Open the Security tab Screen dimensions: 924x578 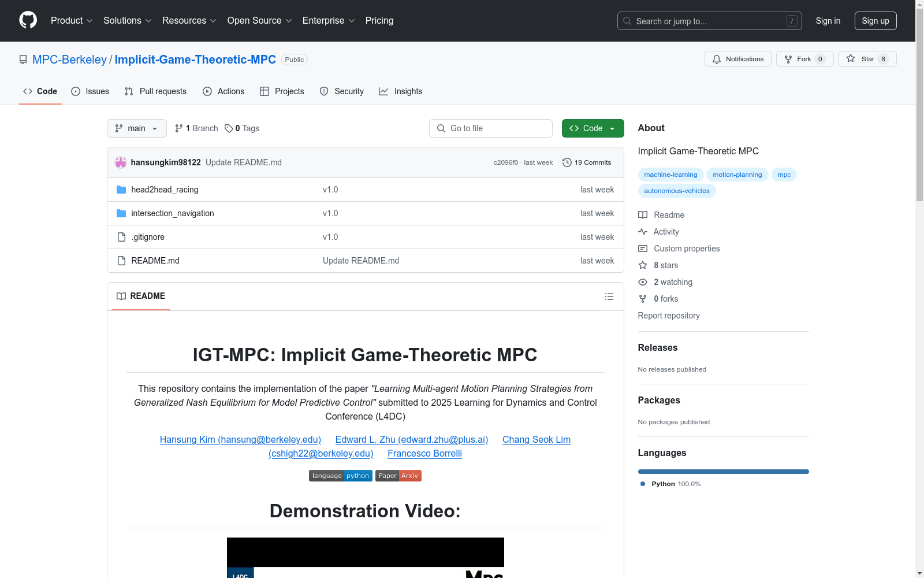click(x=342, y=91)
